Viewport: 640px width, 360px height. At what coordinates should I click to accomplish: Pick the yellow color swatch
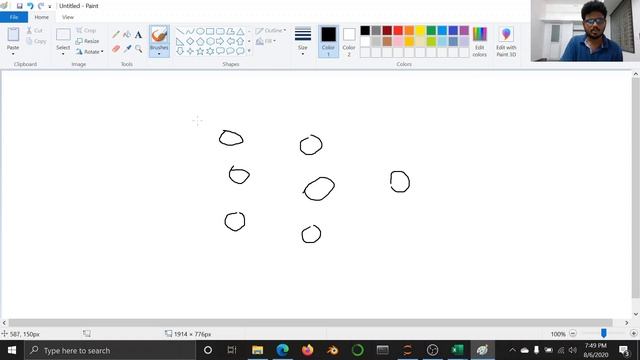[x=420, y=31]
